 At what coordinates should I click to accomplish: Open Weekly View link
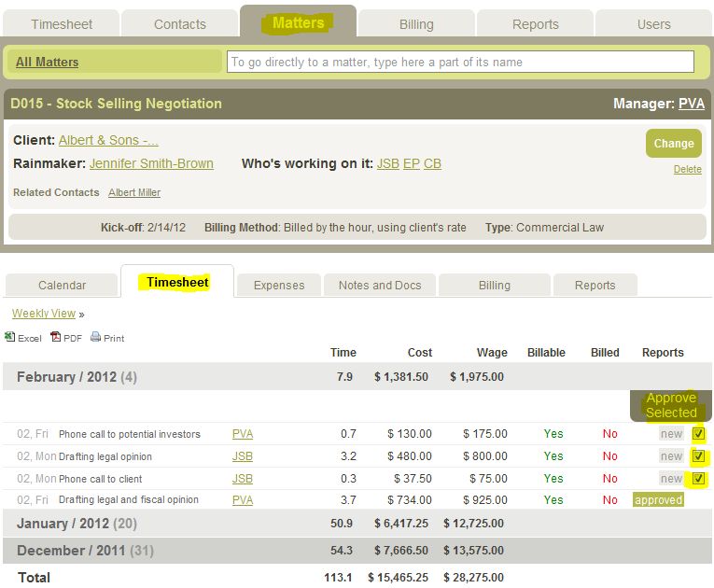point(44,314)
